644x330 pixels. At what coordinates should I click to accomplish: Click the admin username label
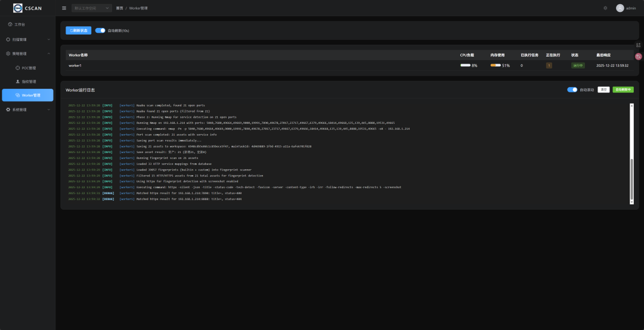tap(631, 8)
